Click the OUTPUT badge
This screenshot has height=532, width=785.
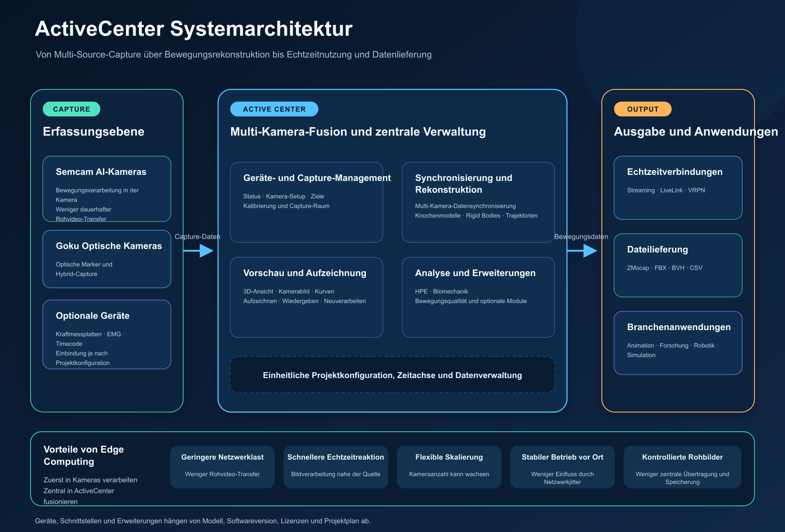(x=643, y=109)
